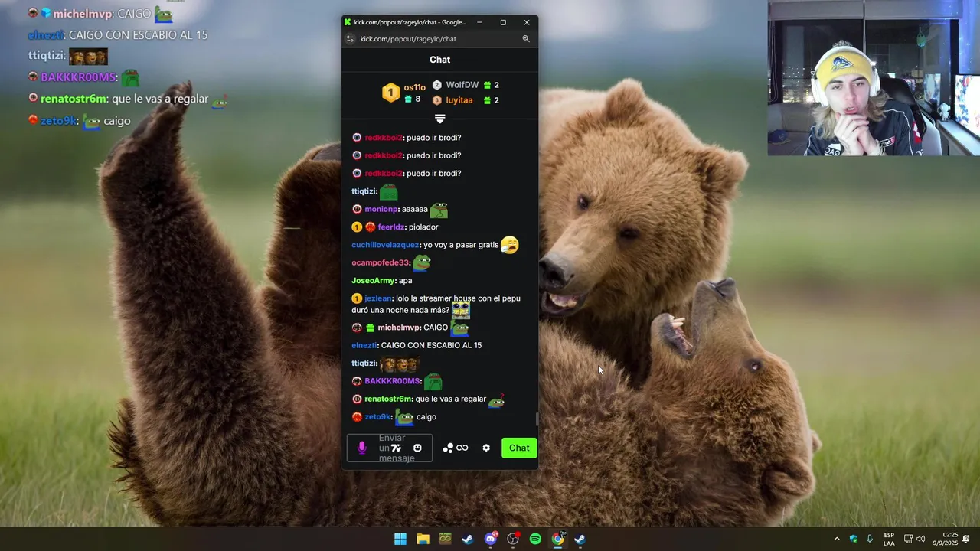
Task: Select leaderboard user WolfDW
Action: [462, 85]
